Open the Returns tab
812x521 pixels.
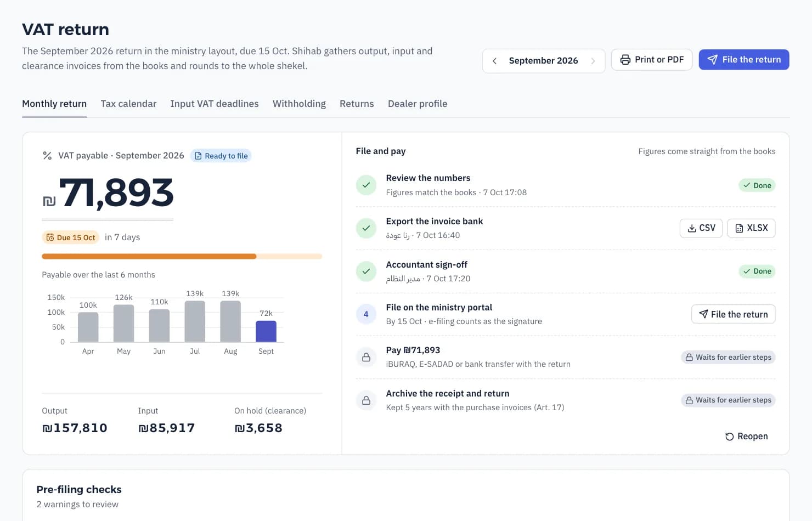[357, 104]
